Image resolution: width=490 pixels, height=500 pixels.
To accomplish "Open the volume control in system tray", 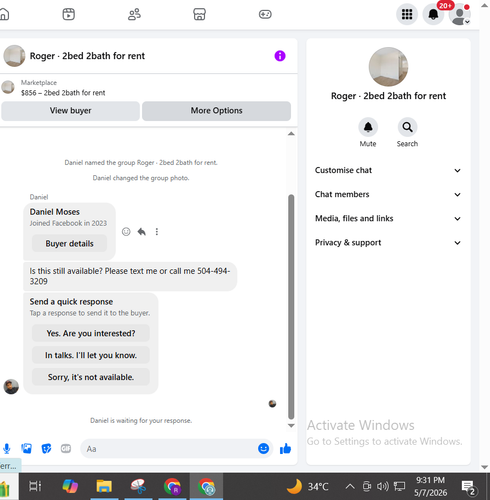I will click(383, 487).
